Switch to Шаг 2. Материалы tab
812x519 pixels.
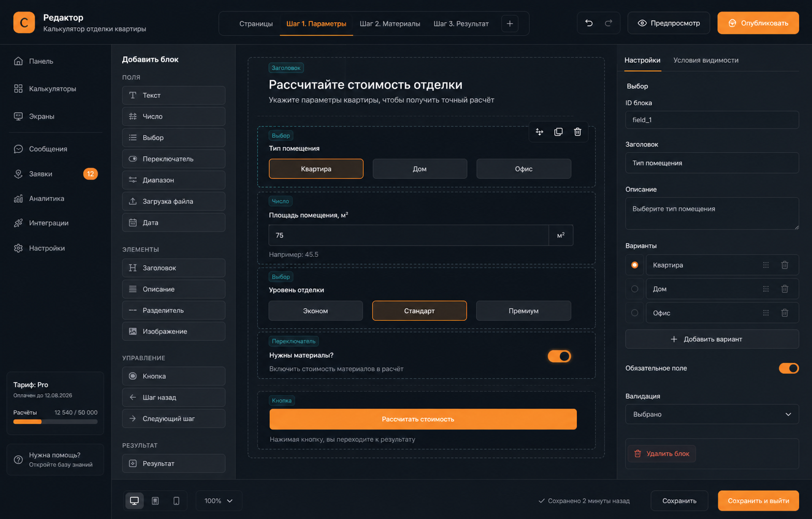coord(390,24)
